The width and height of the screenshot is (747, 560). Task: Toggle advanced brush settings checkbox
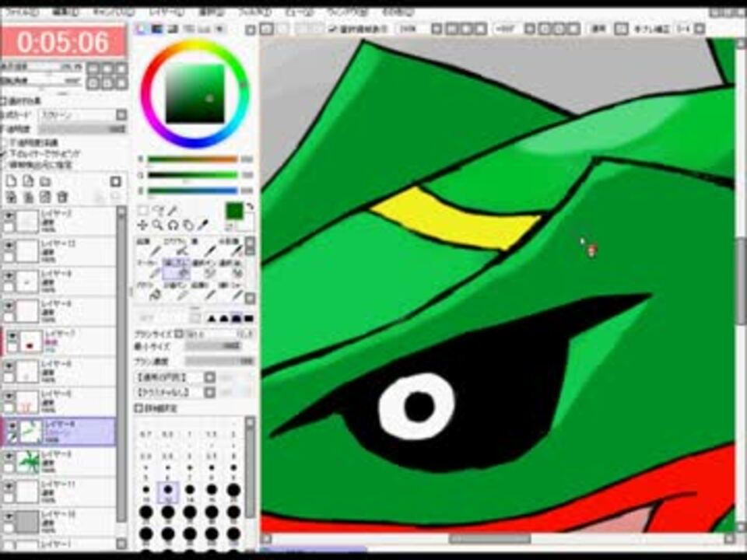point(139,408)
